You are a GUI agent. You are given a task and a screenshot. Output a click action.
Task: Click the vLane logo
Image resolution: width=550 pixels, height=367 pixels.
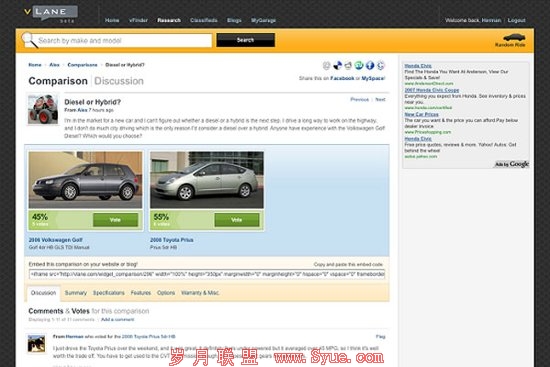coord(51,13)
